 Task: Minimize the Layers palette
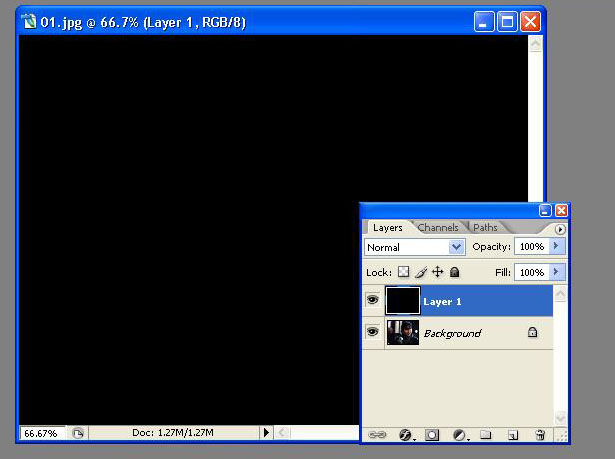pyautogui.click(x=545, y=211)
